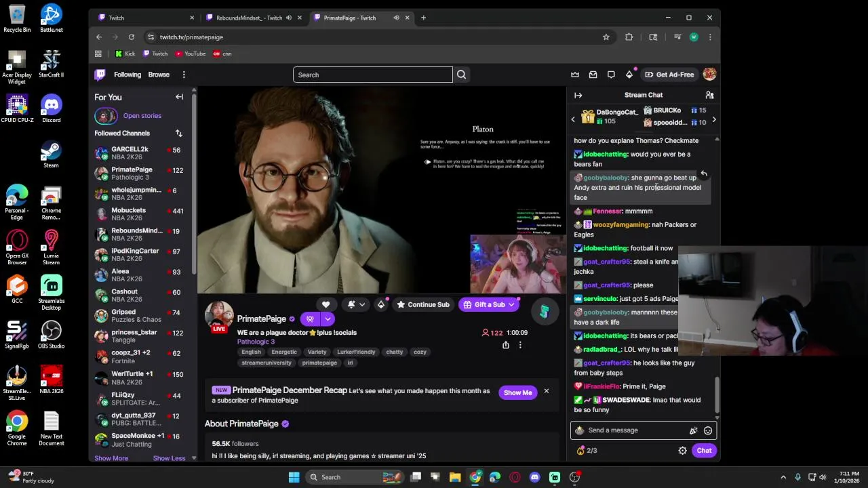Sort Followed Channels with the arrows icon

(x=178, y=134)
